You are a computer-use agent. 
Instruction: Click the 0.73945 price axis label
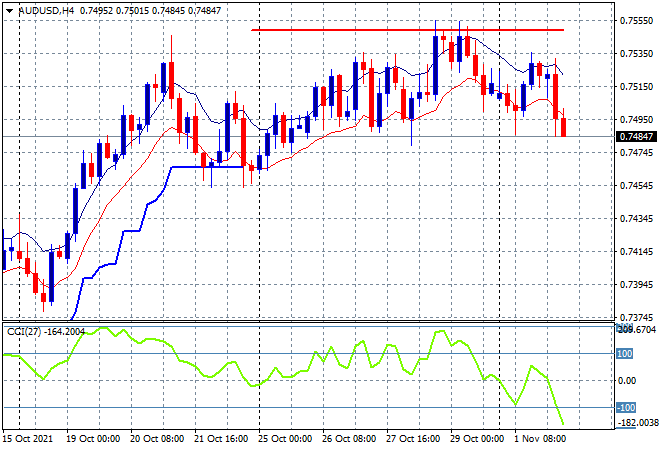(x=636, y=285)
